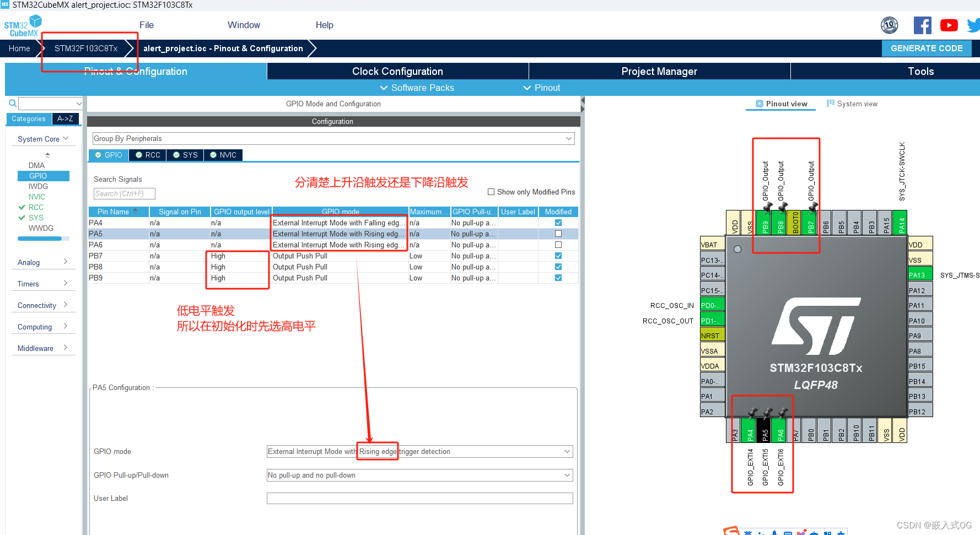Image resolution: width=980 pixels, height=535 pixels.
Task: Switch to System view
Action: click(x=852, y=104)
